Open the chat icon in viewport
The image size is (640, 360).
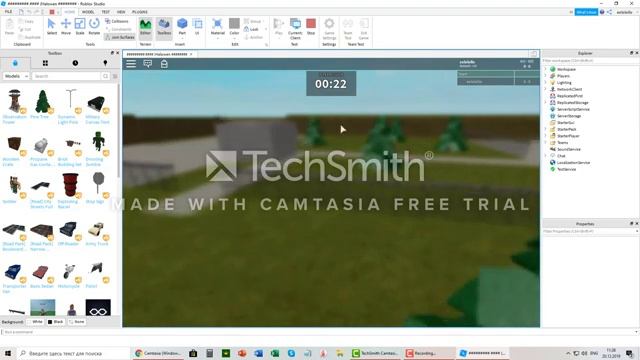pyautogui.click(x=148, y=64)
